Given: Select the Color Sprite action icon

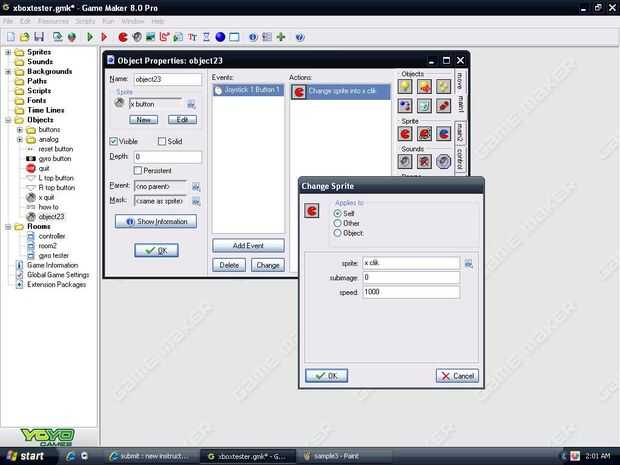Looking at the screenshot, I should [x=443, y=134].
